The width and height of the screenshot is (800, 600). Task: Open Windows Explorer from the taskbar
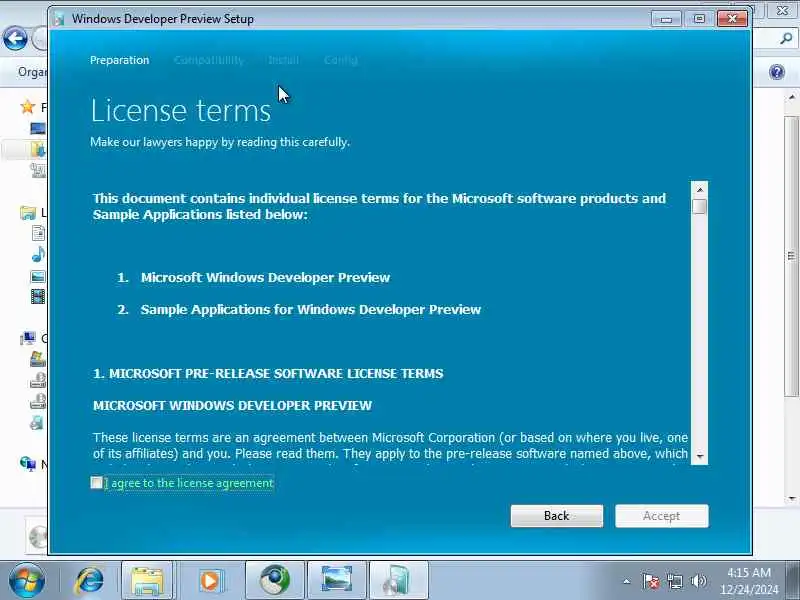(x=147, y=581)
